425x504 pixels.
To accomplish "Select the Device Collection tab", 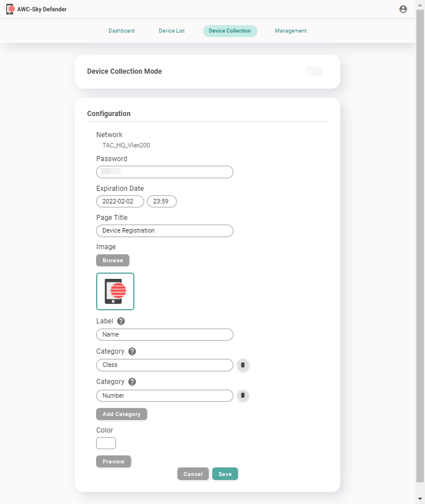I will (x=230, y=31).
